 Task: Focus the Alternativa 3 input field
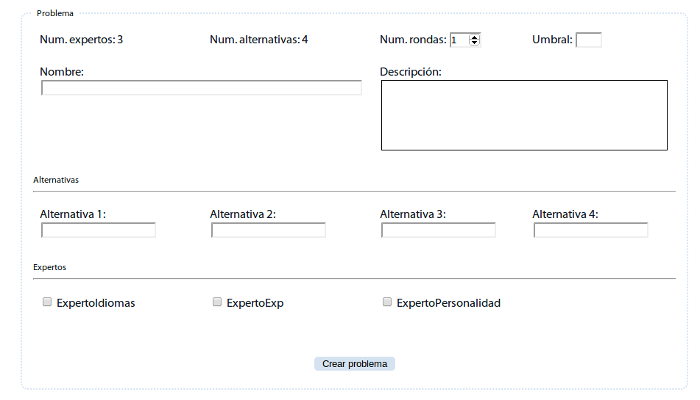click(438, 230)
